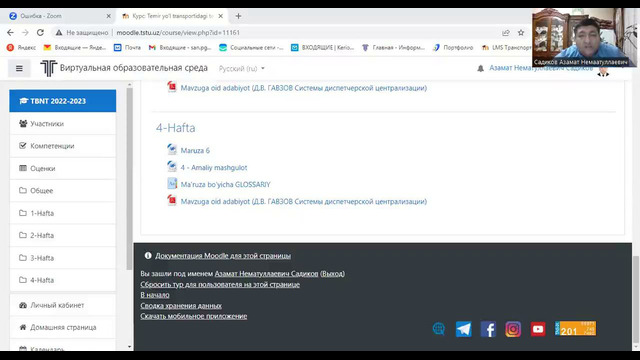Click the browser address bar URL
Image resolution: width=640 pixels, height=360 pixels.
click(x=178, y=33)
